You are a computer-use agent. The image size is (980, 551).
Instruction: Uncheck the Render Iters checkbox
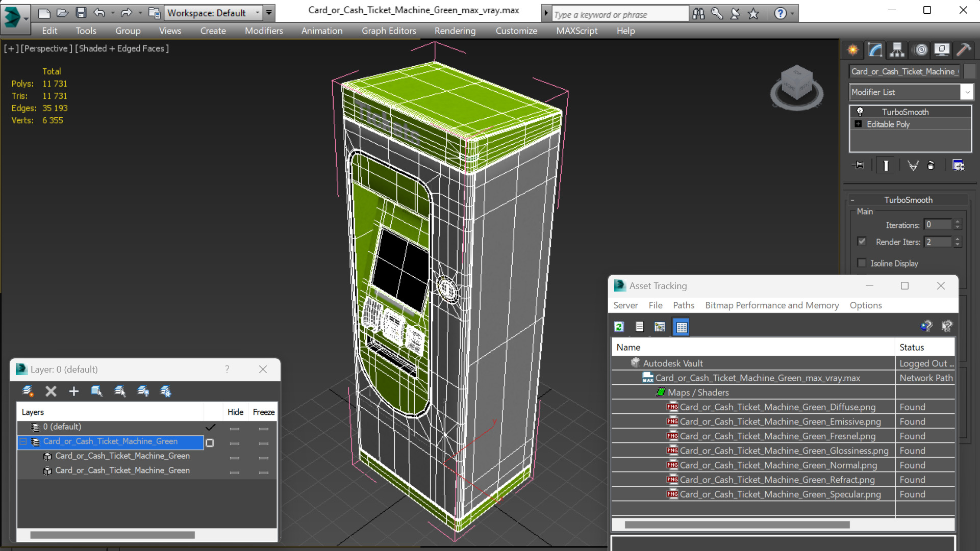pos(862,242)
